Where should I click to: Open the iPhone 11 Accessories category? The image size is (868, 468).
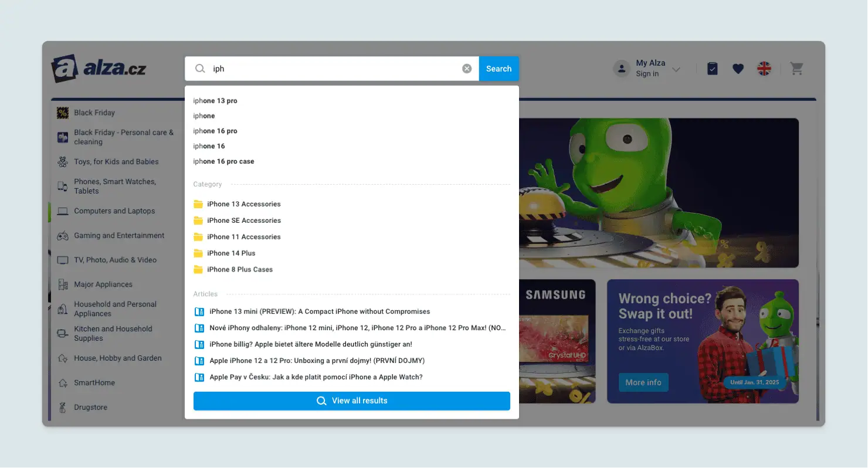point(244,237)
